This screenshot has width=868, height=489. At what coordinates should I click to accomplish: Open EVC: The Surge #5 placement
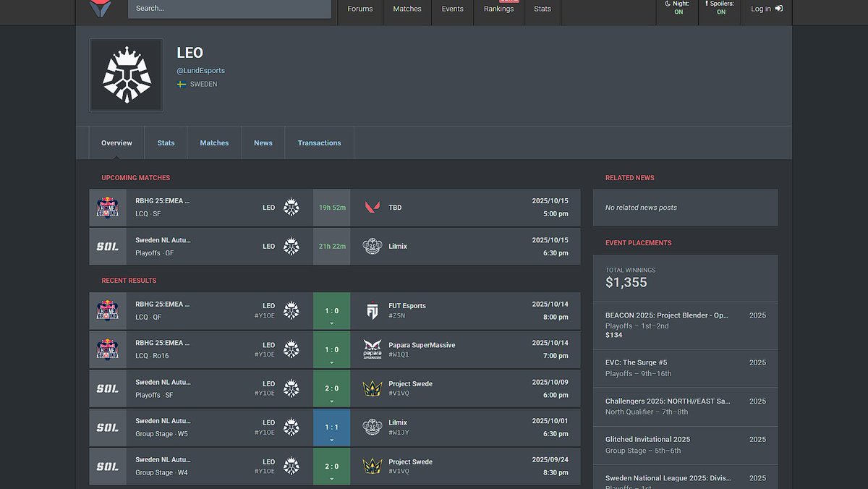coord(686,368)
